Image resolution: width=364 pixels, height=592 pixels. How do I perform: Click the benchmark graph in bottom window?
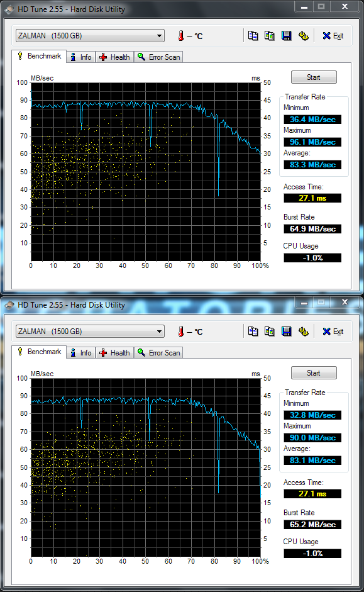(x=146, y=467)
